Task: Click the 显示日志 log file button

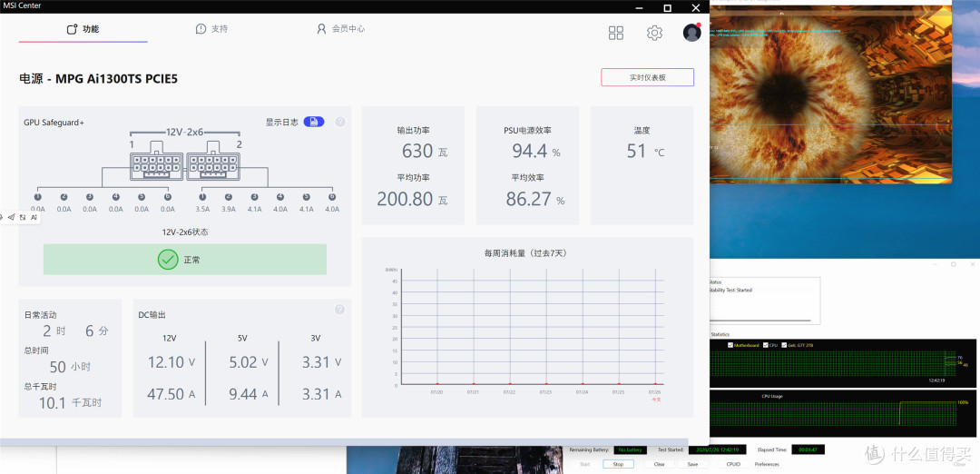Action: point(314,122)
